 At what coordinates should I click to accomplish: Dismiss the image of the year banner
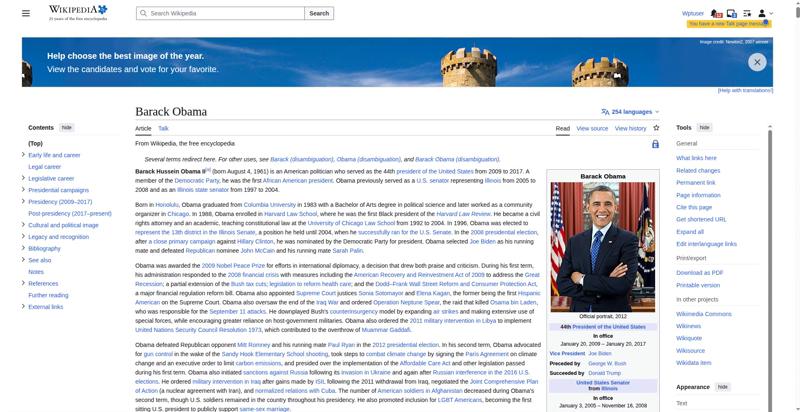[757, 62]
